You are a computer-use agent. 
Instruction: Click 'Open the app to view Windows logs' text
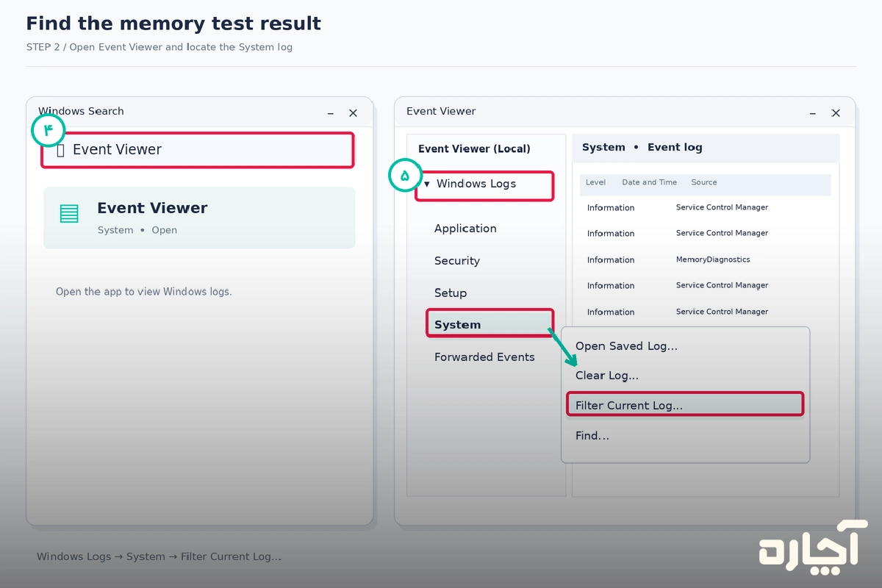(144, 292)
